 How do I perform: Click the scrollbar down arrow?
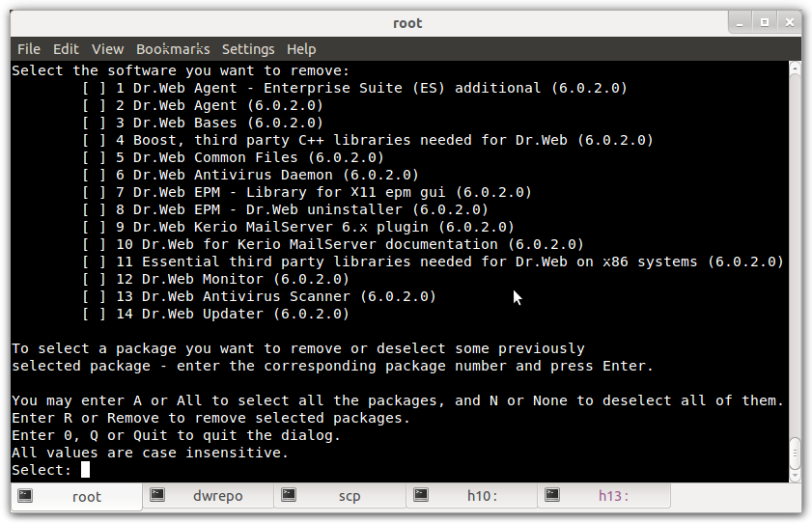tap(795, 476)
